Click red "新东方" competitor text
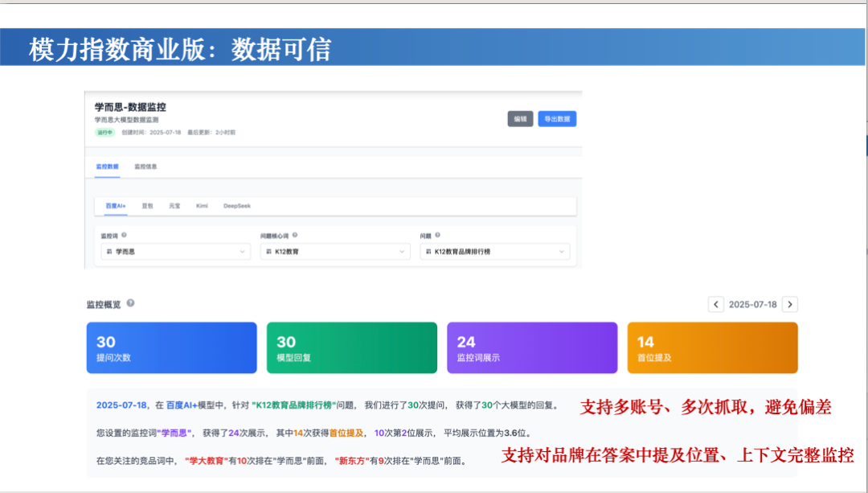 coord(352,461)
